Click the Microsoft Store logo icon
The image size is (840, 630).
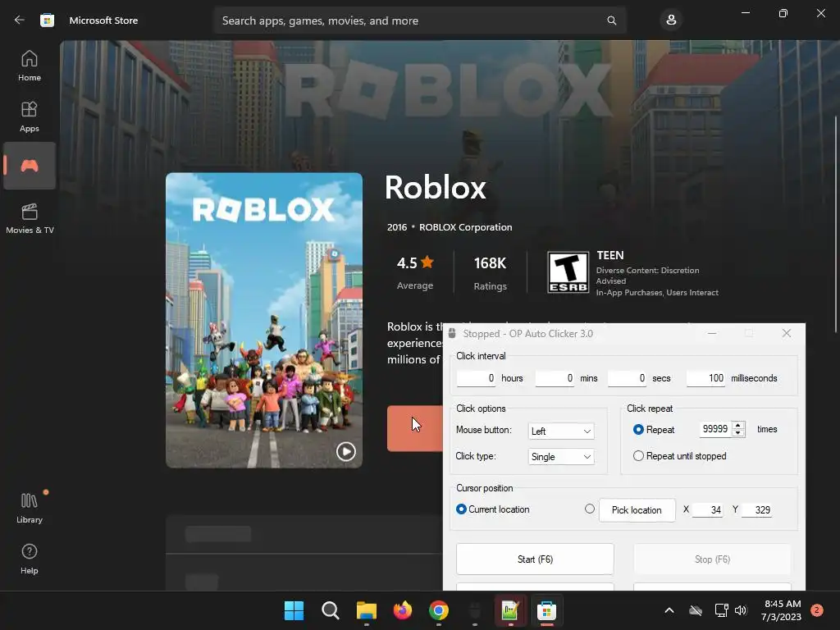(x=47, y=21)
